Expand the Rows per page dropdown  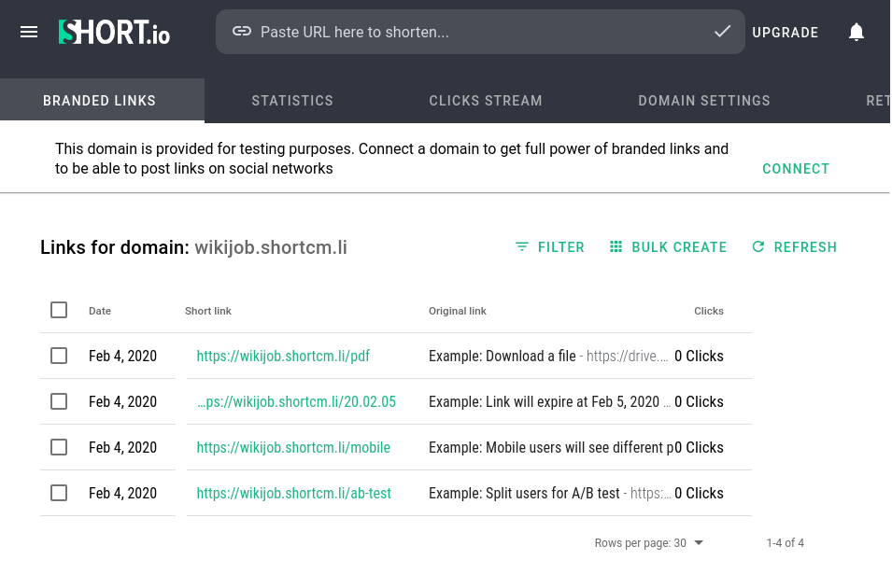tap(698, 543)
